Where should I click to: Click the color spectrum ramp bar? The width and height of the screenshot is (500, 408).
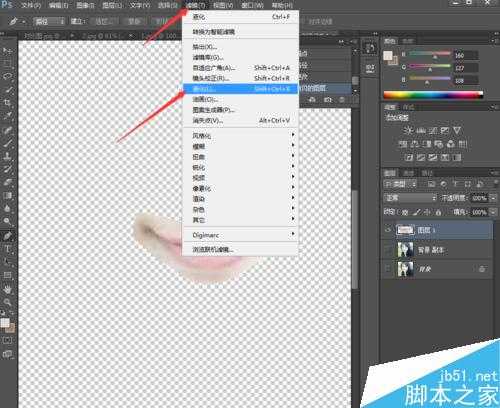pos(433,95)
